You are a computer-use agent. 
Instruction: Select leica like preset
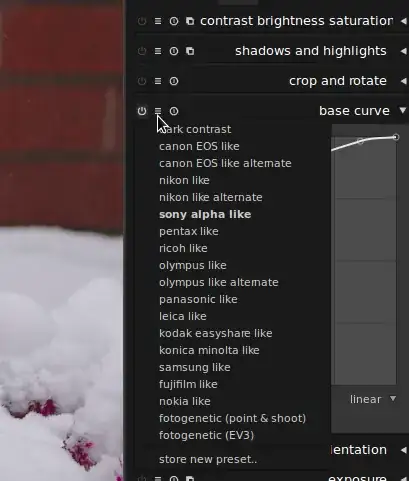(x=183, y=316)
